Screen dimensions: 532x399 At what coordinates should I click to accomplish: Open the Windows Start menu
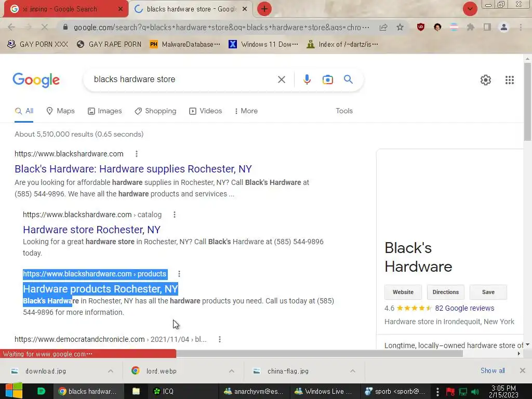pos(14,391)
